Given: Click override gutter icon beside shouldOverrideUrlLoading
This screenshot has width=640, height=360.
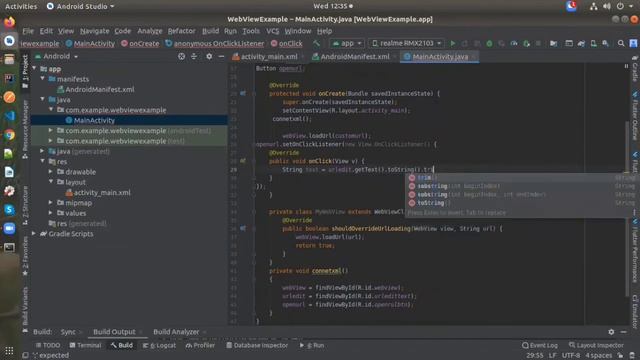Looking at the screenshot, I should click(x=243, y=229).
